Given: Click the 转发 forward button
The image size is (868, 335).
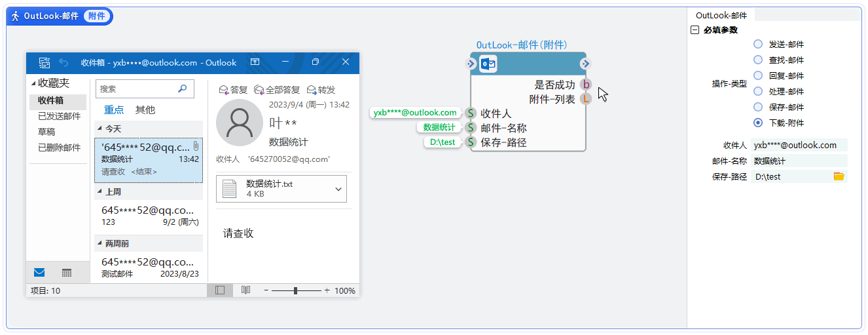Looking at the screenshot, I should (321, 90).
